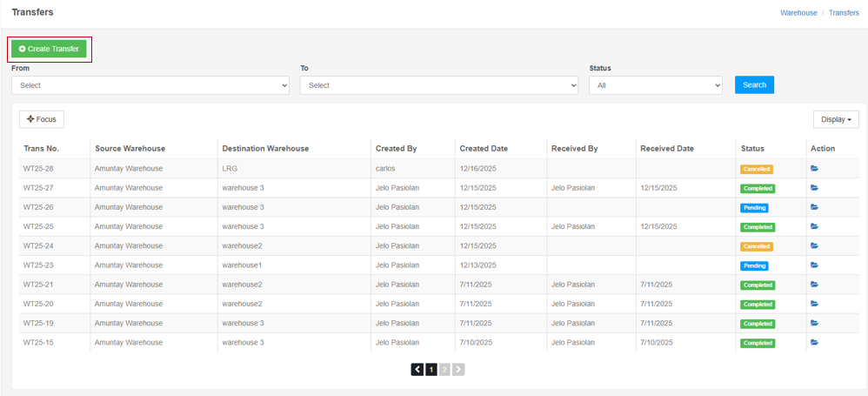Open folder icon for transfer WT25-21
The height and width of the screenshot is (396, 868).
[x=815, y=285]
